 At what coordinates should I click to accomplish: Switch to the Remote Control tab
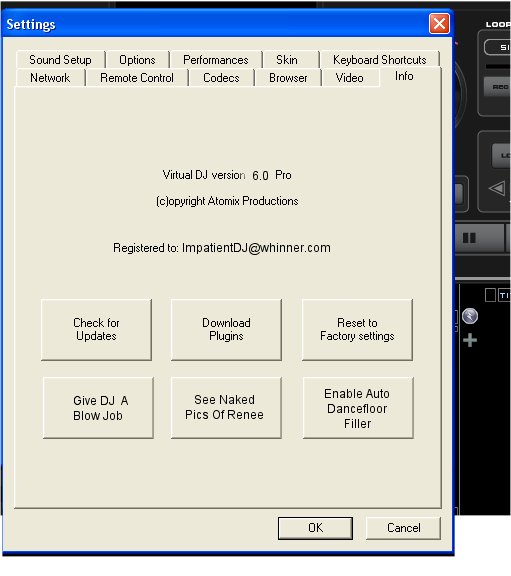(x=137, y=78)
